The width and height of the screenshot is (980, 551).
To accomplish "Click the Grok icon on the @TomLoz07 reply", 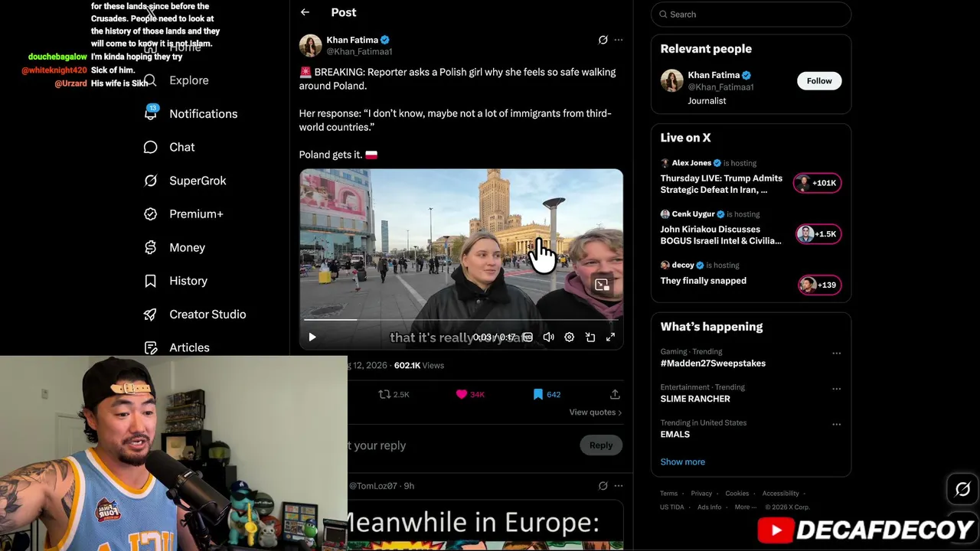I will coord(603,486).
